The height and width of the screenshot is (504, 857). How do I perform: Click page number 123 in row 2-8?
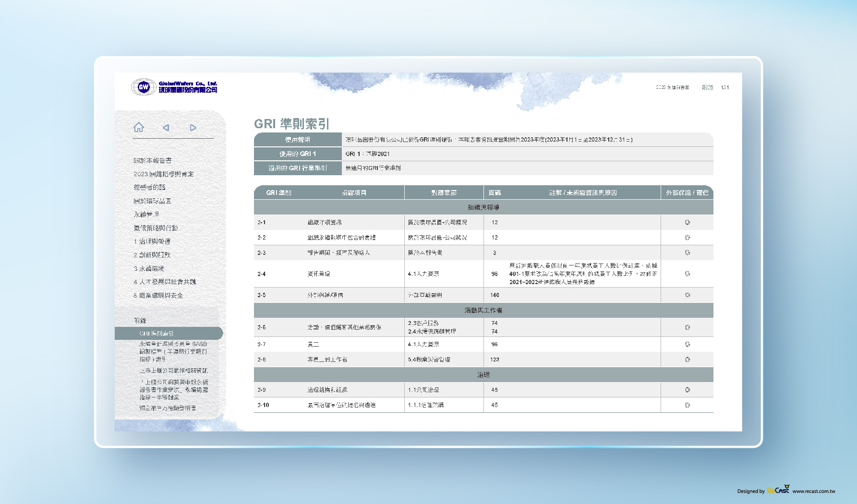495,360
